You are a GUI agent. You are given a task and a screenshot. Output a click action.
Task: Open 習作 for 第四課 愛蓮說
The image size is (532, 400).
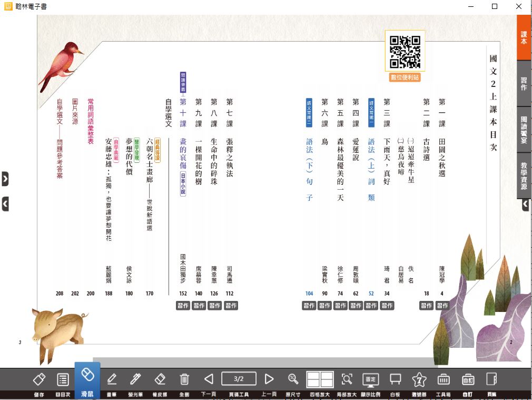(356, 306)
